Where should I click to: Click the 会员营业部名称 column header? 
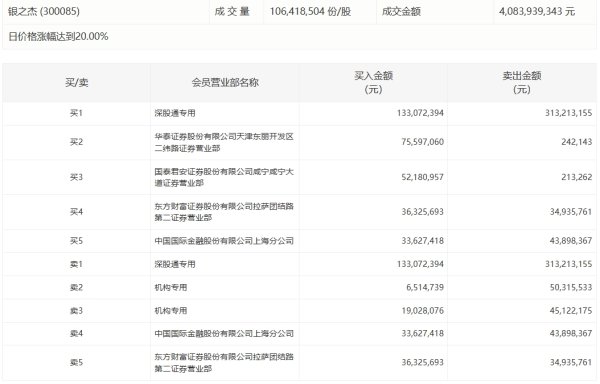point(225,83)
